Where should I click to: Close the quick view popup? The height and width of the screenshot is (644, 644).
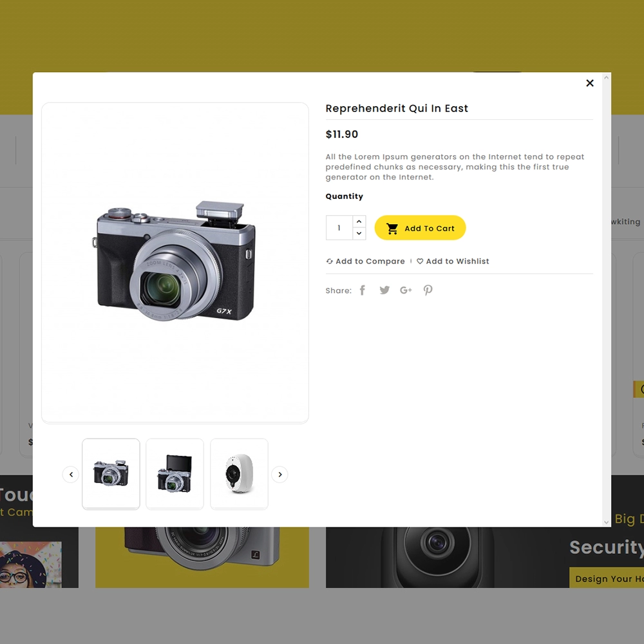pyautogui.click(x=590, y=83)
